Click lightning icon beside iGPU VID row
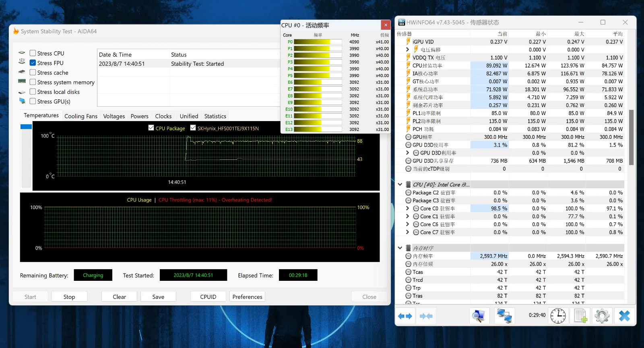Image resolution: width=644 pixels, height=348 pixels. (408, 42)
